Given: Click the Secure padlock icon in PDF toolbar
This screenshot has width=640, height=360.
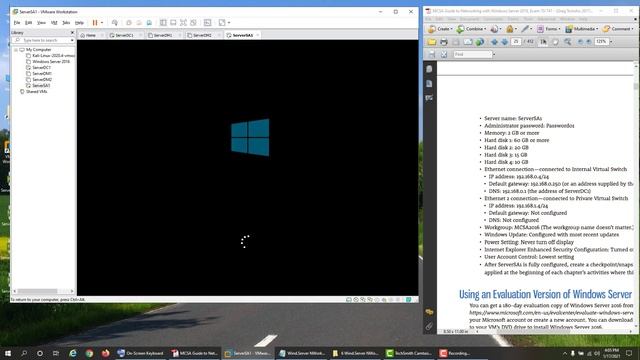Looking at the screenshot, I should tap(510, 29).
